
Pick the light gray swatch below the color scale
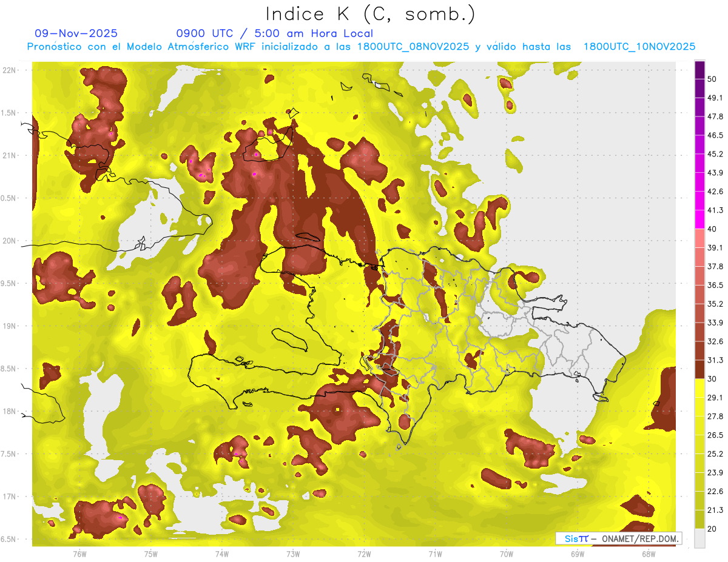point(700,538)
